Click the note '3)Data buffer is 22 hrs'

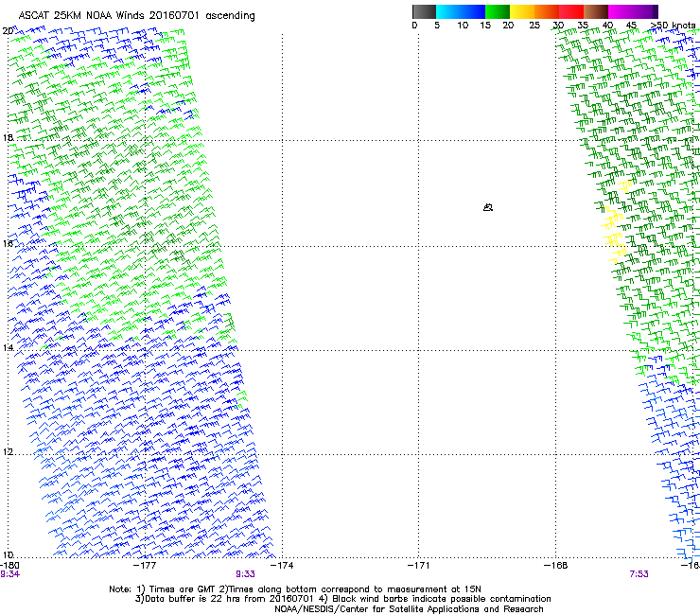(342, 599)
